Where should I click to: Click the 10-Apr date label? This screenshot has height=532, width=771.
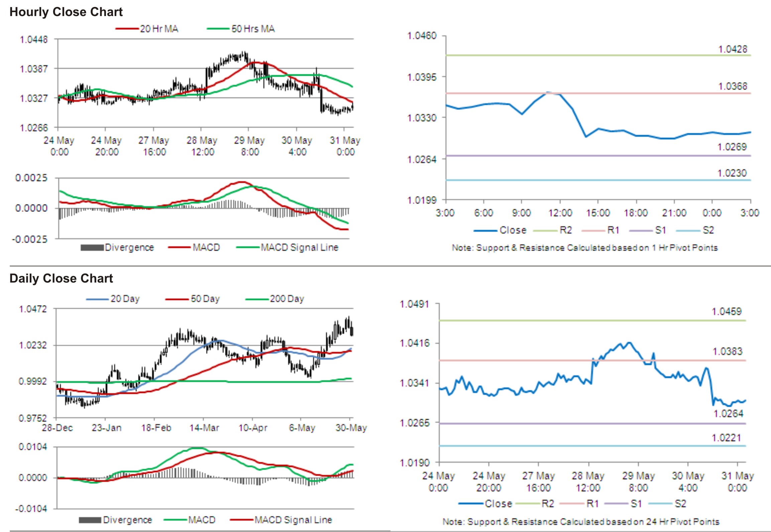tap(253, 428)
